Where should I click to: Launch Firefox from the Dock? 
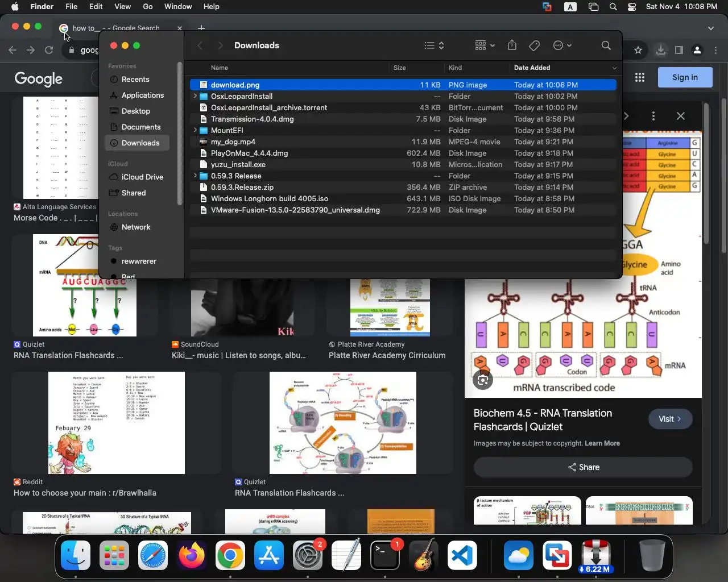tap(192, 555)
